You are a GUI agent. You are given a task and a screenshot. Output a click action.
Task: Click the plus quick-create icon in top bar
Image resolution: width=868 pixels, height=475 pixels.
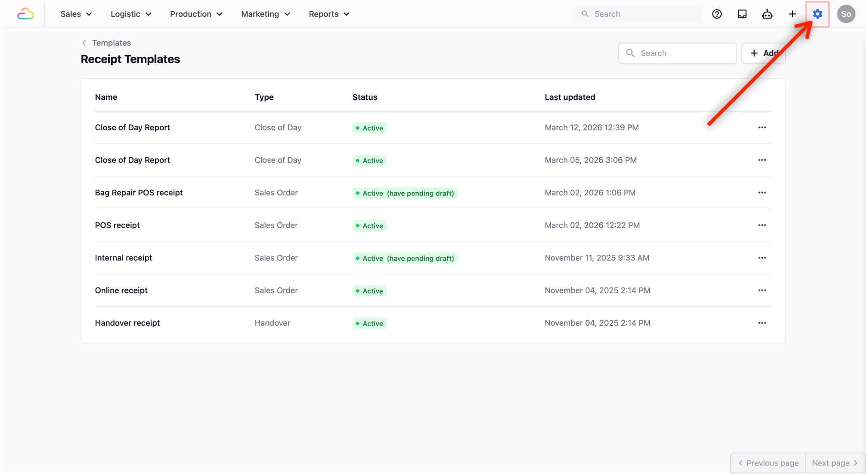(792, 14)
